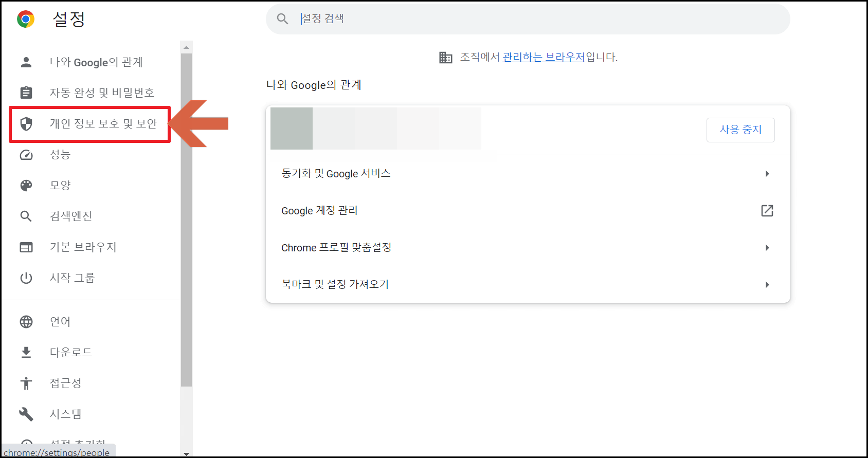Click the accessibility figure icon for 접근성
The height and width of the screenshot is (458, 868).
[26, 383]
